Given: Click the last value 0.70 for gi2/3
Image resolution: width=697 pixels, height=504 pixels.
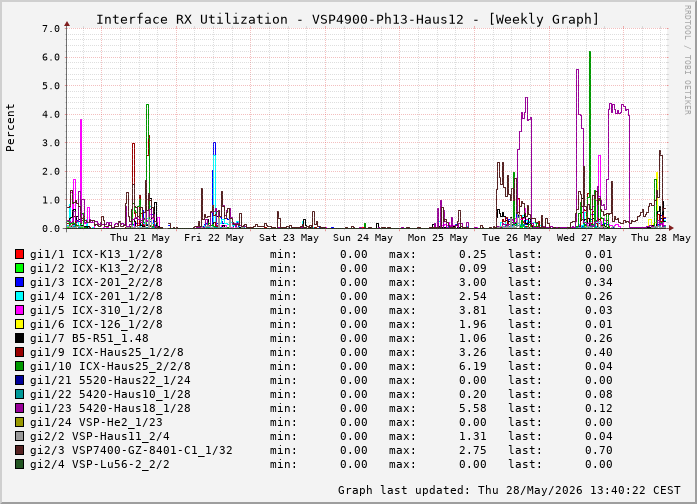Looking at the screenshot, I should point(598,450).
